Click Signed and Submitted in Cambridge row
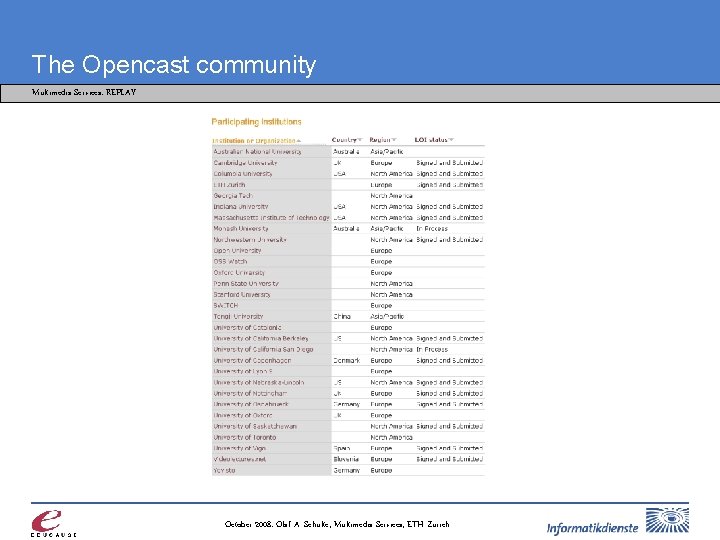Screen dimensions: 720x540 pyautogui.click(x=450, y=163)
